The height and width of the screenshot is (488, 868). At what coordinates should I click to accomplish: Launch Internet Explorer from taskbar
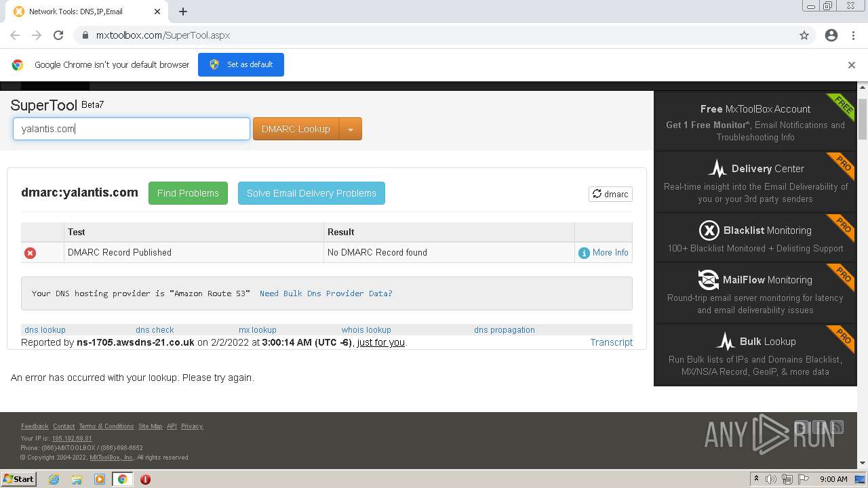[54, 479]
